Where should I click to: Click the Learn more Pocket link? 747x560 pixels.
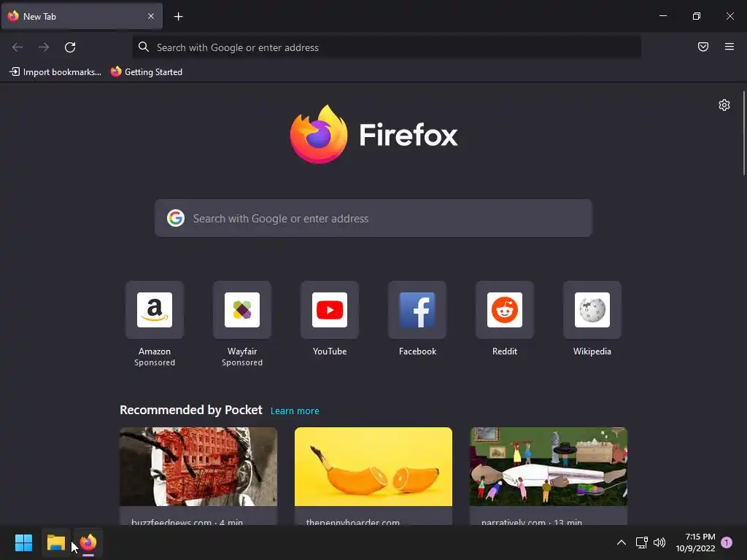click(295, 411)
